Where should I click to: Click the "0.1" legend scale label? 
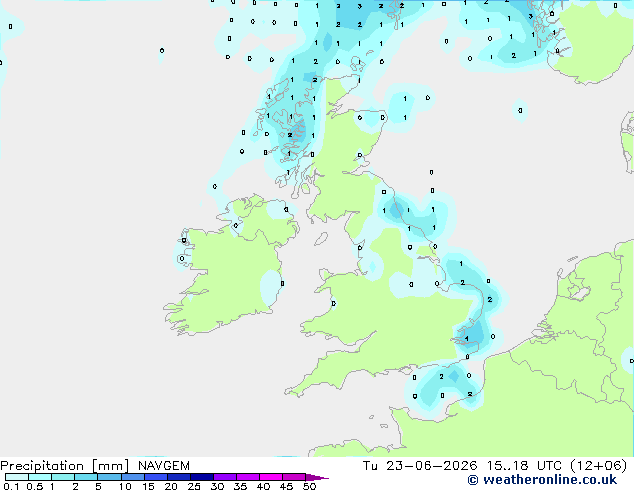point(11,486)
